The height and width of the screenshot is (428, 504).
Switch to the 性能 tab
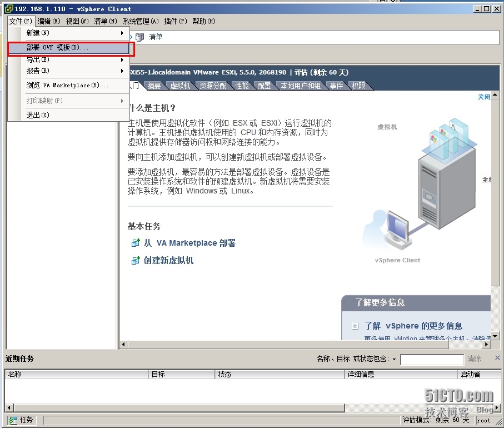[x=242, y=86]
